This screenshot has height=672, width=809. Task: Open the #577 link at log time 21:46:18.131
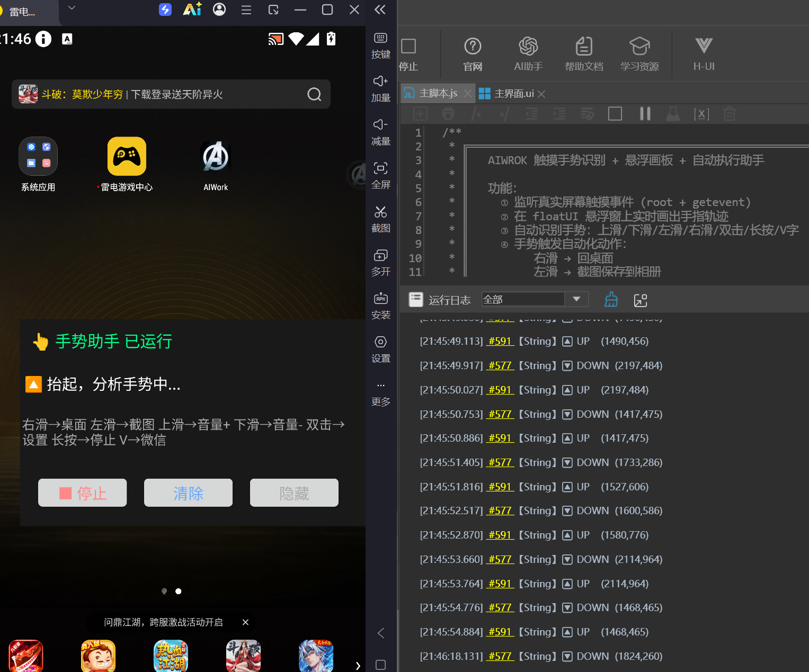(500, 657)
